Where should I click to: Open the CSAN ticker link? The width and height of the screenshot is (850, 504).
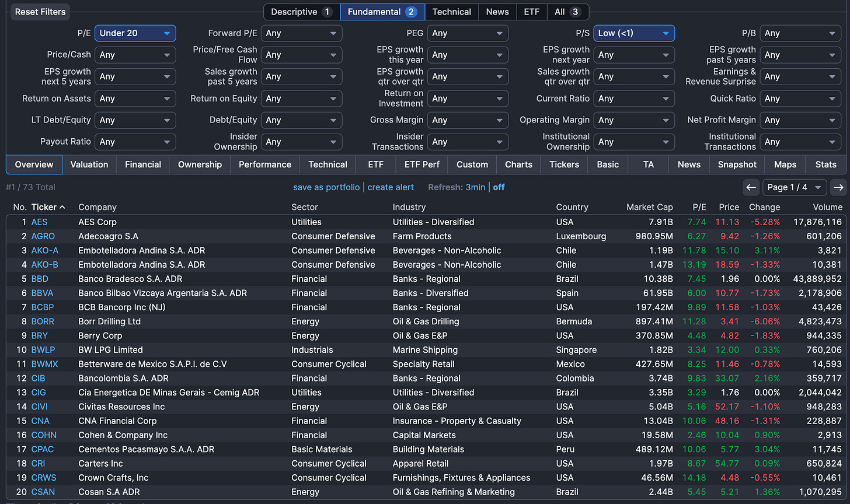[43, 492]
